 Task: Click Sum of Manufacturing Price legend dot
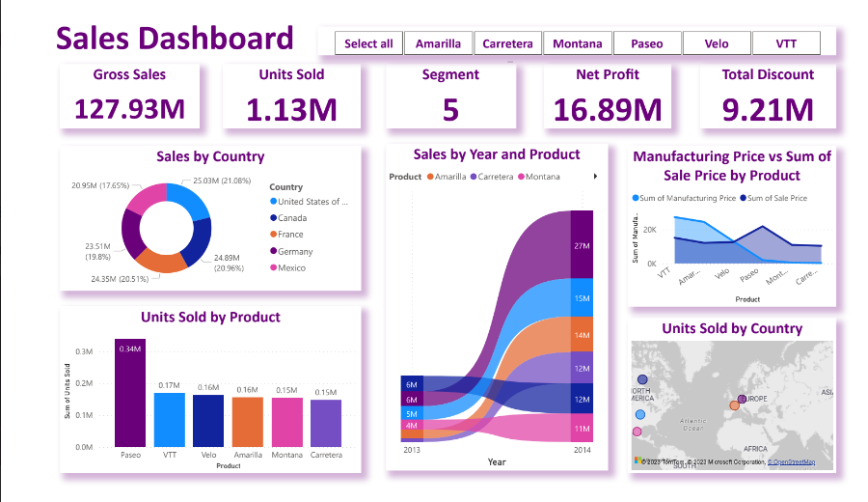636,198
